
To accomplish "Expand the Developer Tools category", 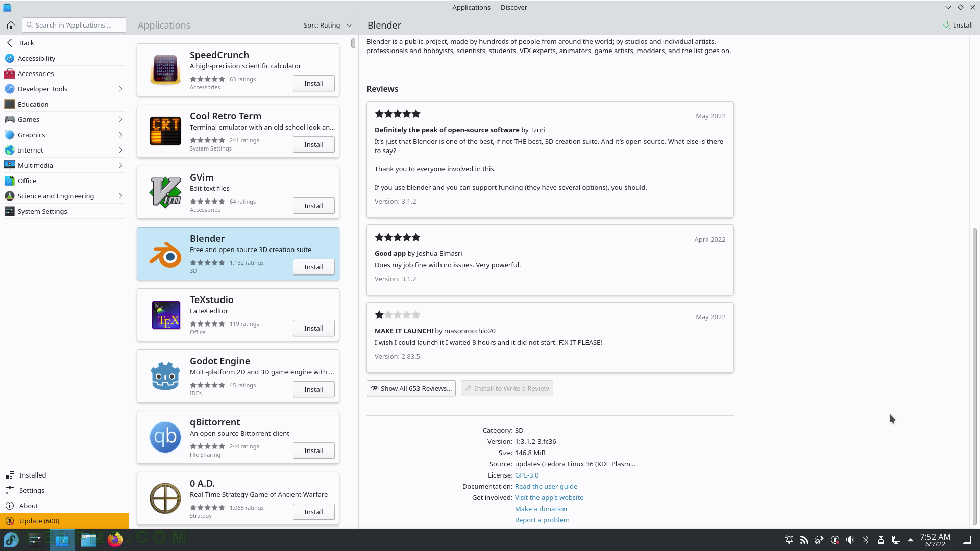I will [x=120, y=89].
